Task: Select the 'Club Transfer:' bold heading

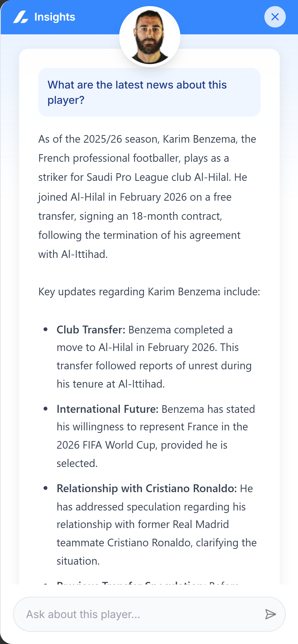Action: 91,330
